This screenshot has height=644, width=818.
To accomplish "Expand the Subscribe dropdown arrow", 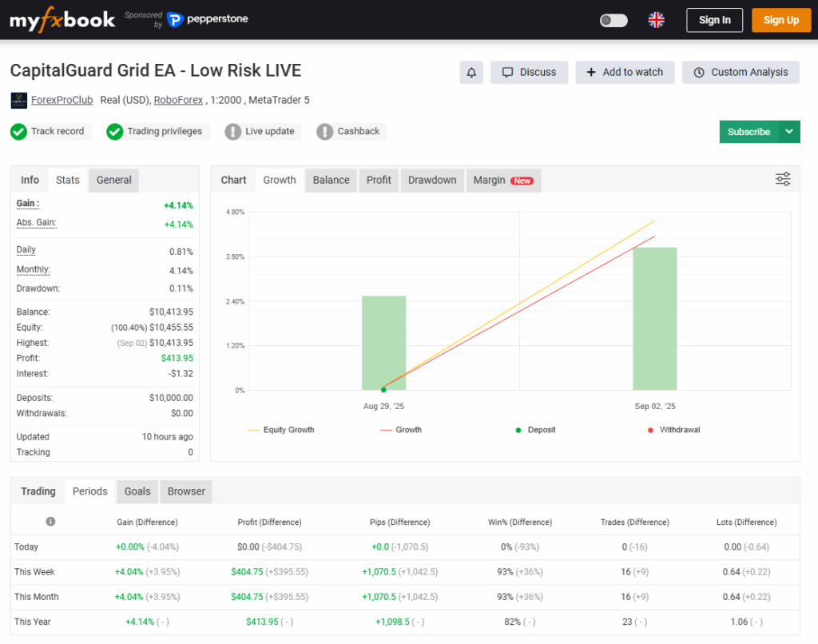I will 789,132.
